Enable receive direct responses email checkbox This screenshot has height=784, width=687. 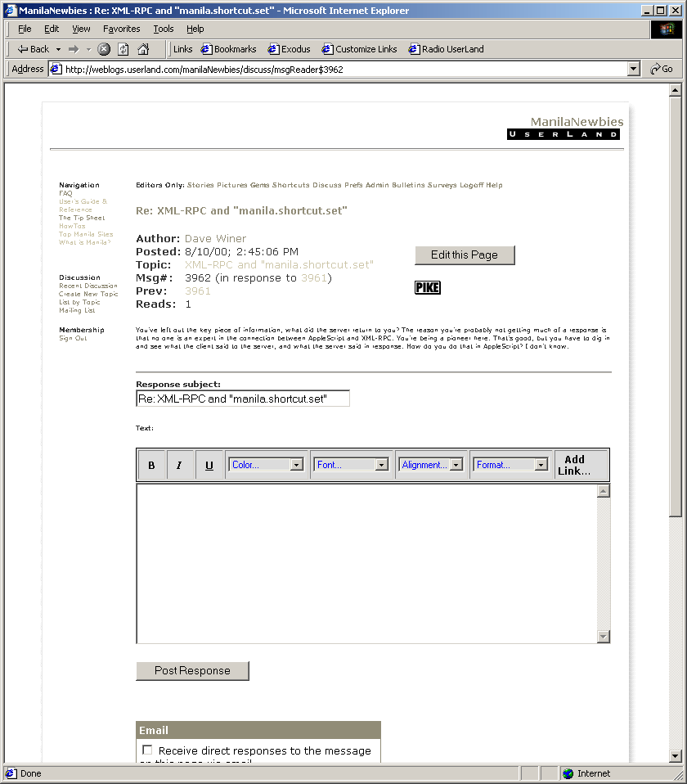pos(147,750)
